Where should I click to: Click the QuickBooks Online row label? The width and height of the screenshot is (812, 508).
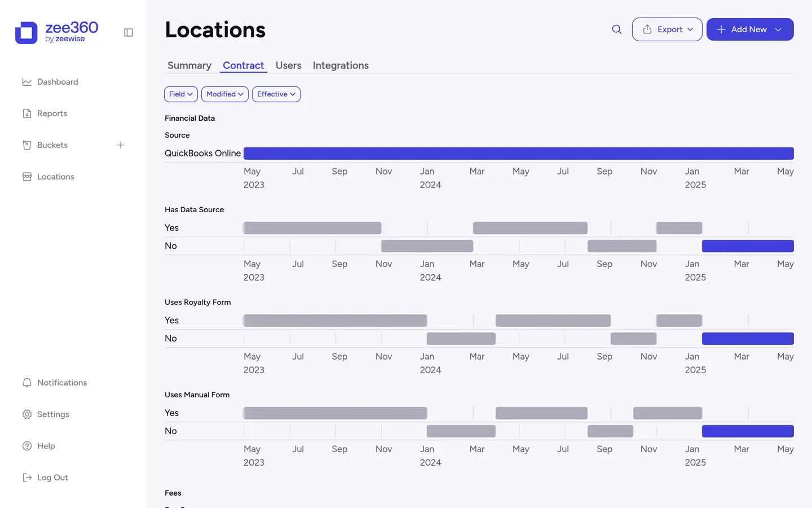pos(202,154)
